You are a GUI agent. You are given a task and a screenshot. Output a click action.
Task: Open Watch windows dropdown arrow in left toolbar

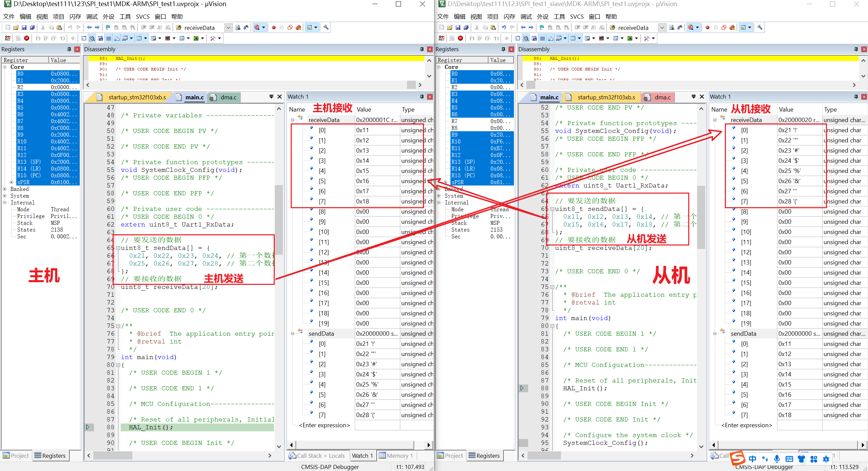pos(131,38)
